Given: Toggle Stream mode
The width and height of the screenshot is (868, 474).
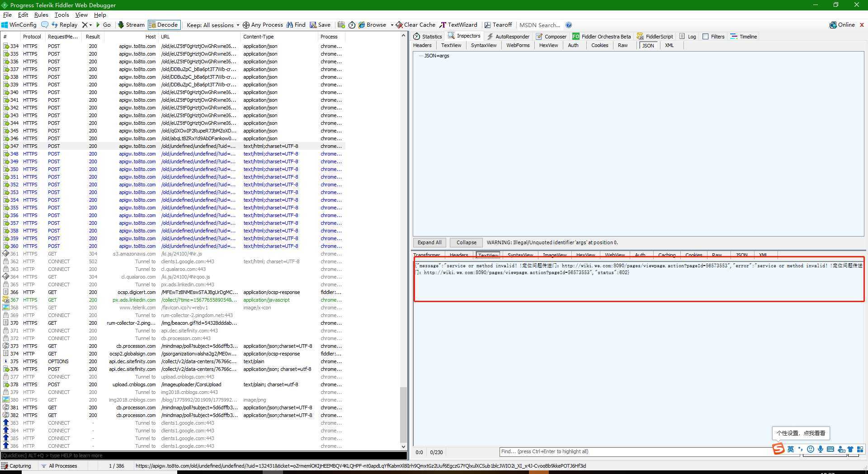Looking at the screenshot, I should pos(131,25).
